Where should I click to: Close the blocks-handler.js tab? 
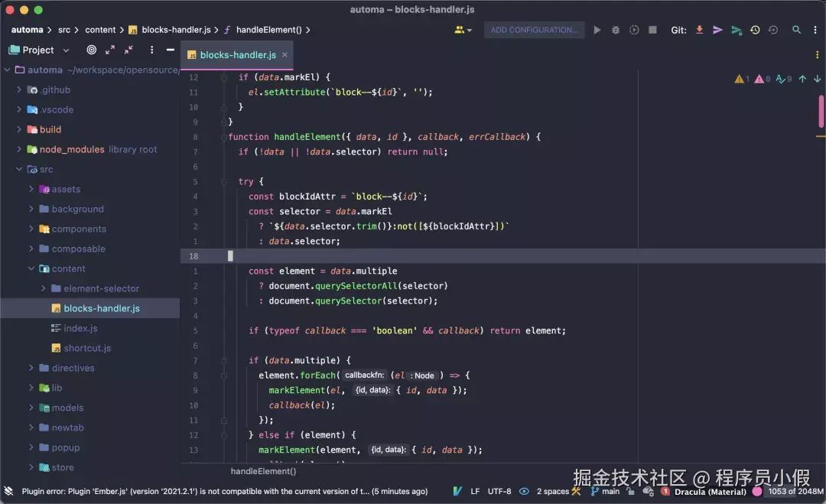[x=285, y=55]
